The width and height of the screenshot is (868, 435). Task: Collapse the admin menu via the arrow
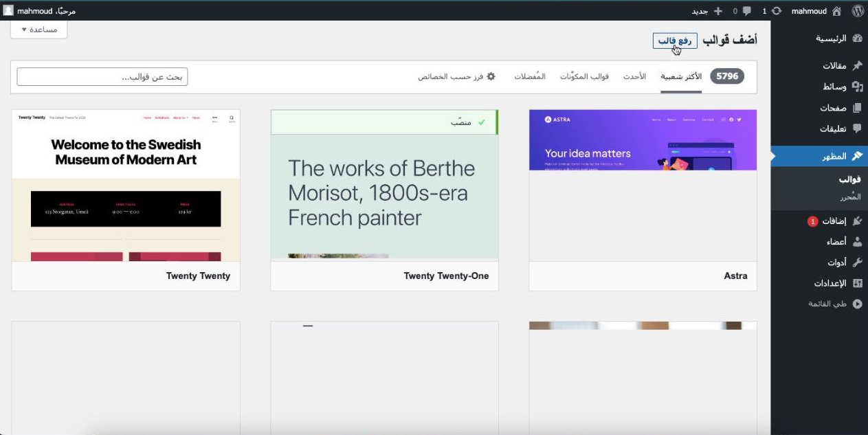click(857, 304)
